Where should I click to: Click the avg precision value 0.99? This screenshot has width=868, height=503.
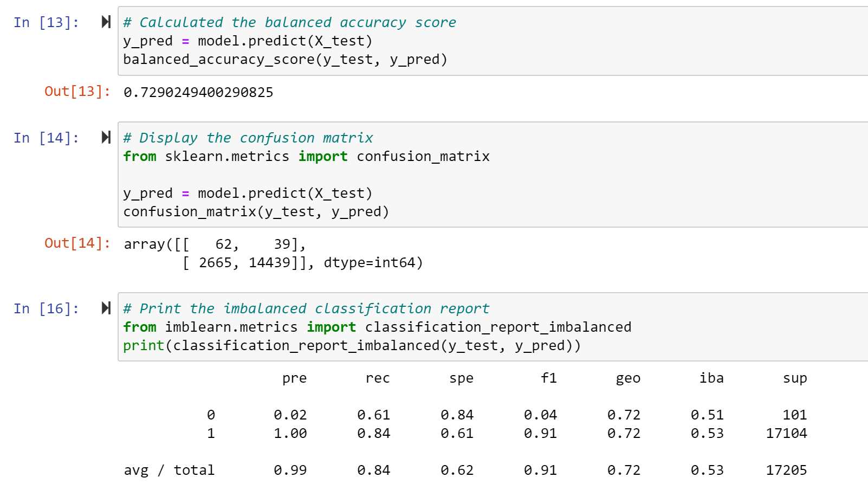(x=290, y=470)
